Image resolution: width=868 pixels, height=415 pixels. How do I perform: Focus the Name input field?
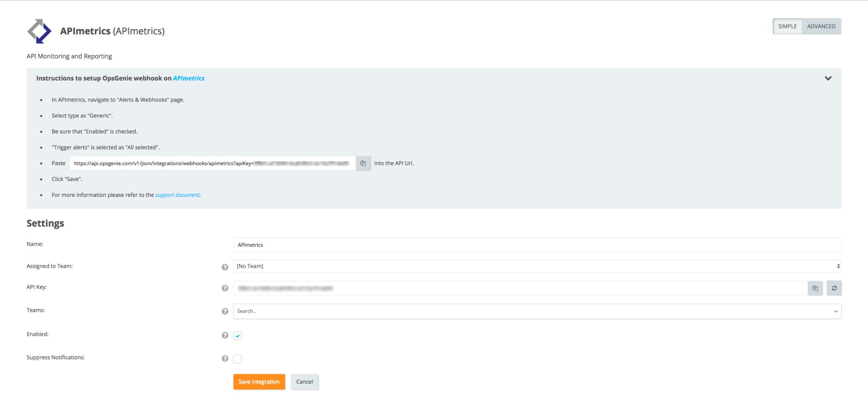coord(537,245)
